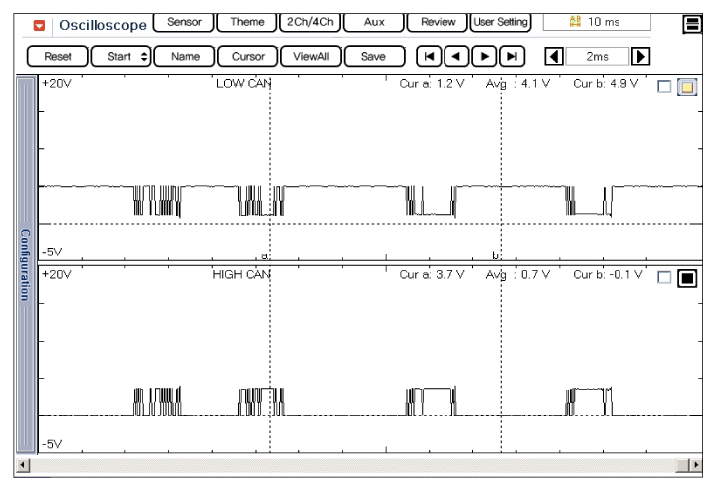Click the 2ms time base value

point(597,57)
